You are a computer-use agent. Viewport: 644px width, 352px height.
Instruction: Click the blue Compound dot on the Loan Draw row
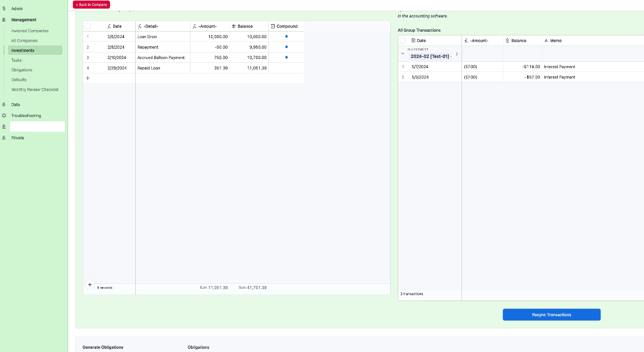coord(286,36)
